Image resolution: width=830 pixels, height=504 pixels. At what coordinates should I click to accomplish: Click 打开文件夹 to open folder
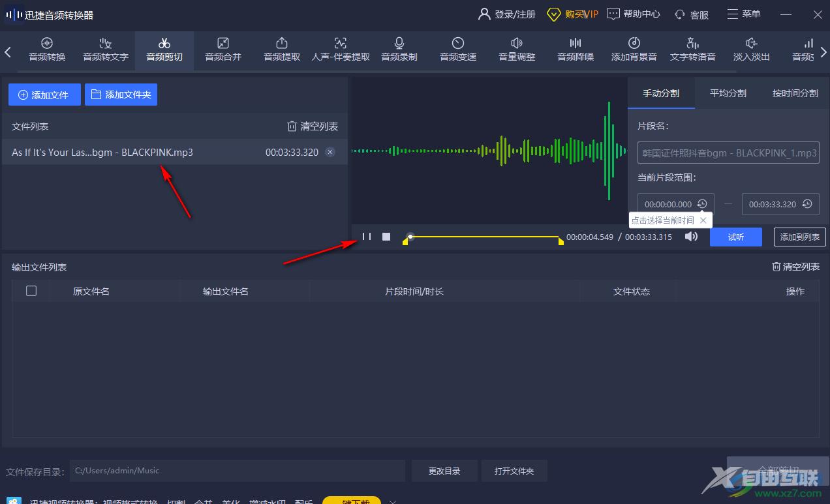(514, 471)
